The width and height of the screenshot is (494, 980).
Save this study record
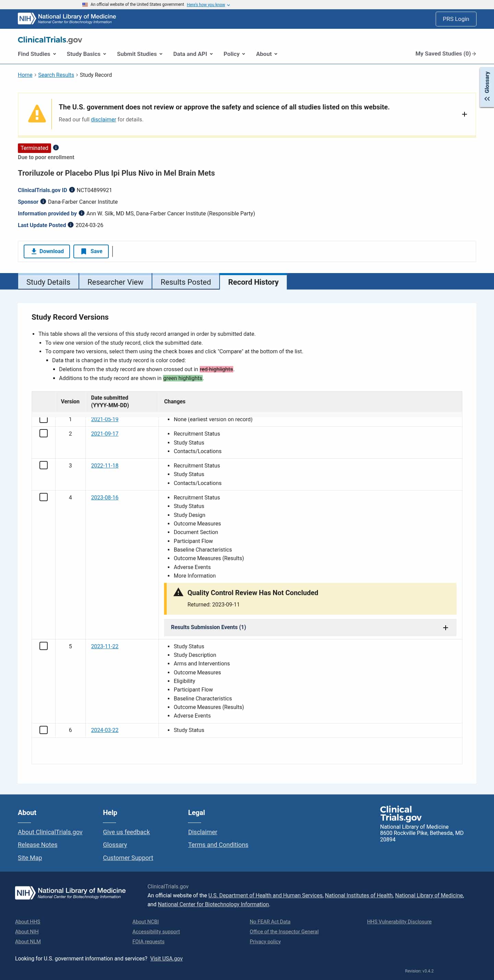[x=91, y=251]
